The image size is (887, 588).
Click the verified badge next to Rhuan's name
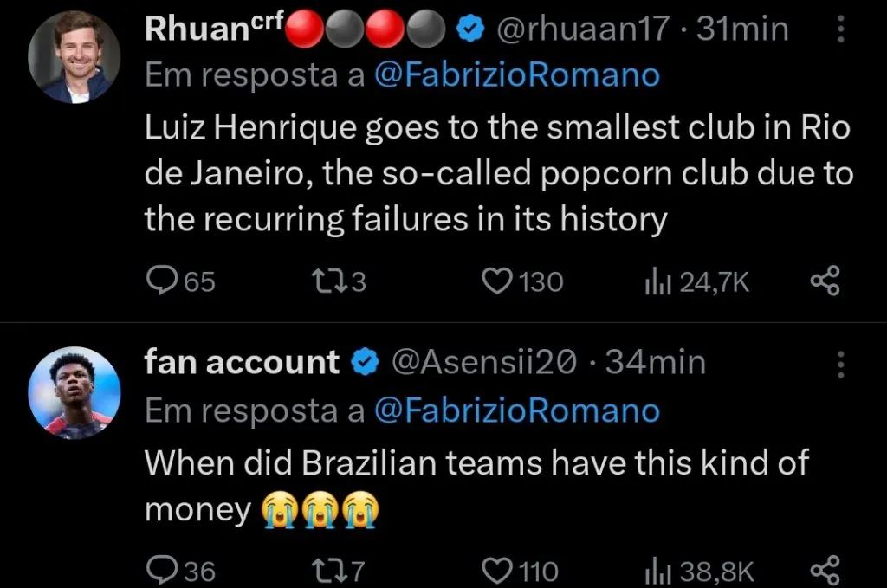[x=469, y=28]
